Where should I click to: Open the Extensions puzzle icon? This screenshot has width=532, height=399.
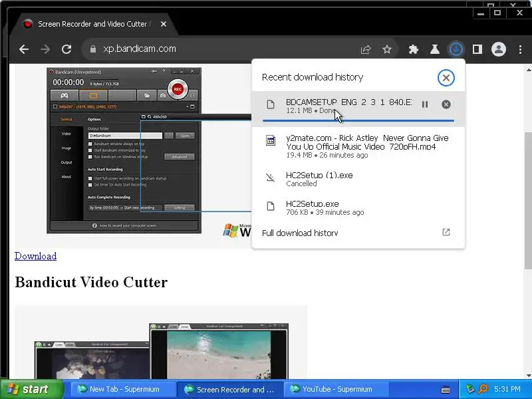[x=413, y=49]
